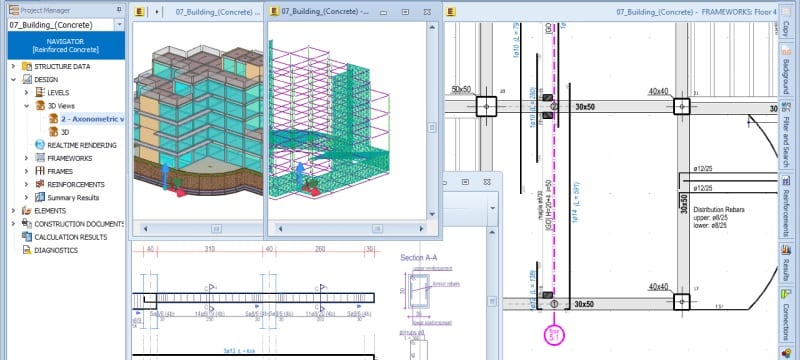The width and height of the screenshot is (800, 360).
Task: Maximize the wireframe 3D view window
Action: coord(405,12)
